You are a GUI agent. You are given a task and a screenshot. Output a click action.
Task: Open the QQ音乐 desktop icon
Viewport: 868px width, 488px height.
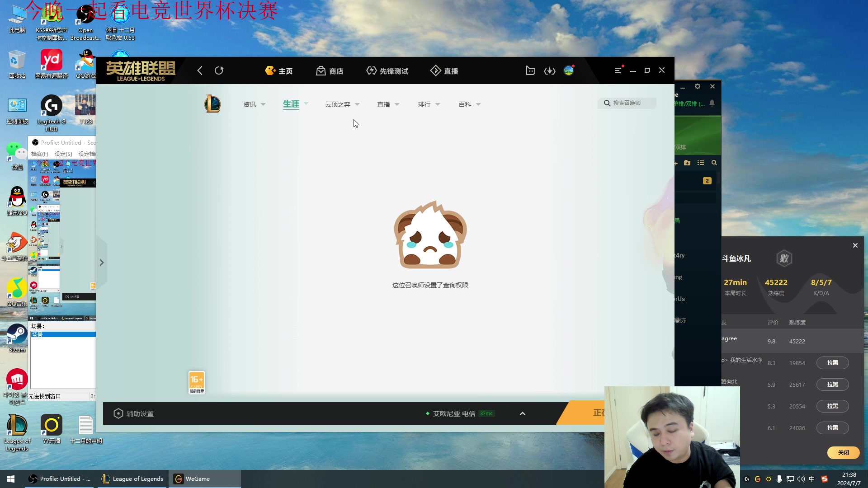(17, 292)
